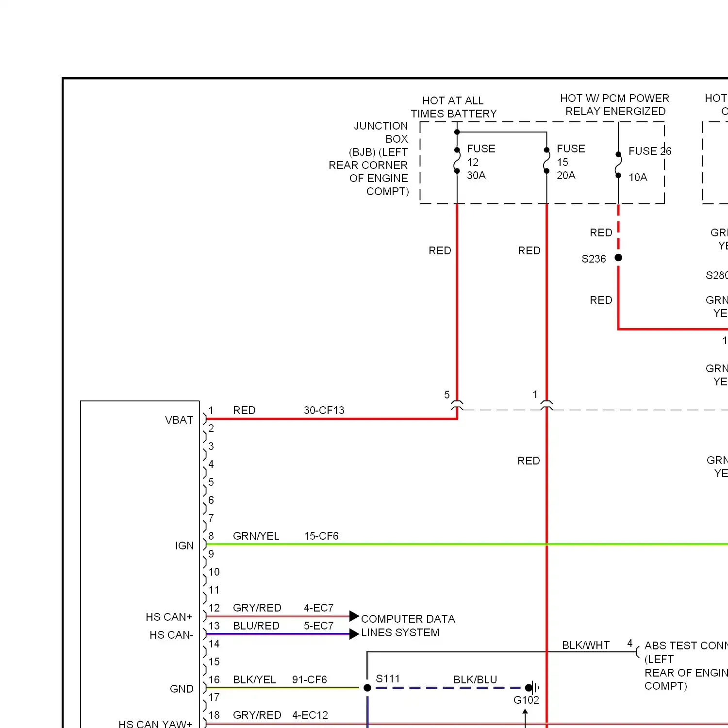Select pin number 10 on the module connector
This screenshot has height=728, width=728.
coord(214,572)
